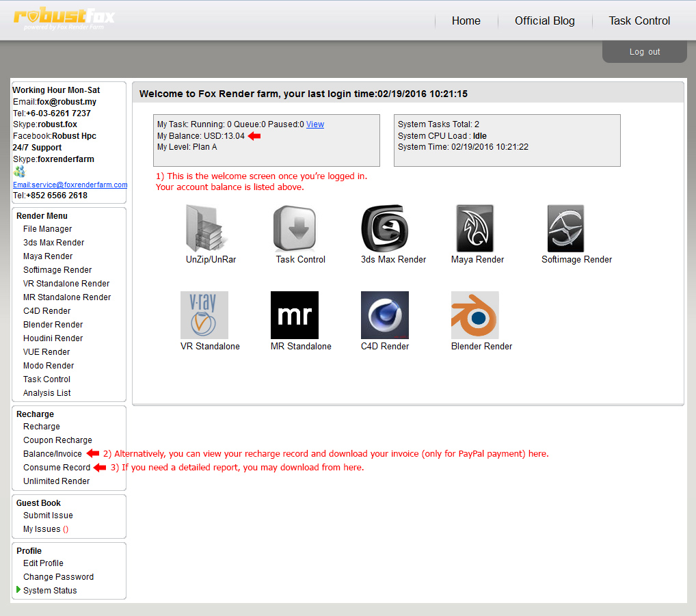696x616 pixels.
Task: Click My Balance: USD:13.04 text
Action: coord(200,136)
